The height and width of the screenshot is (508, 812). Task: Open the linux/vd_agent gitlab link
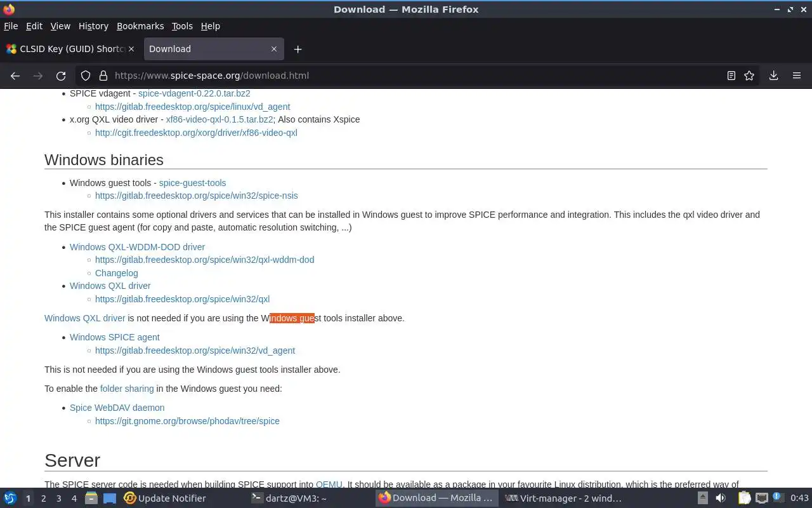192,107
